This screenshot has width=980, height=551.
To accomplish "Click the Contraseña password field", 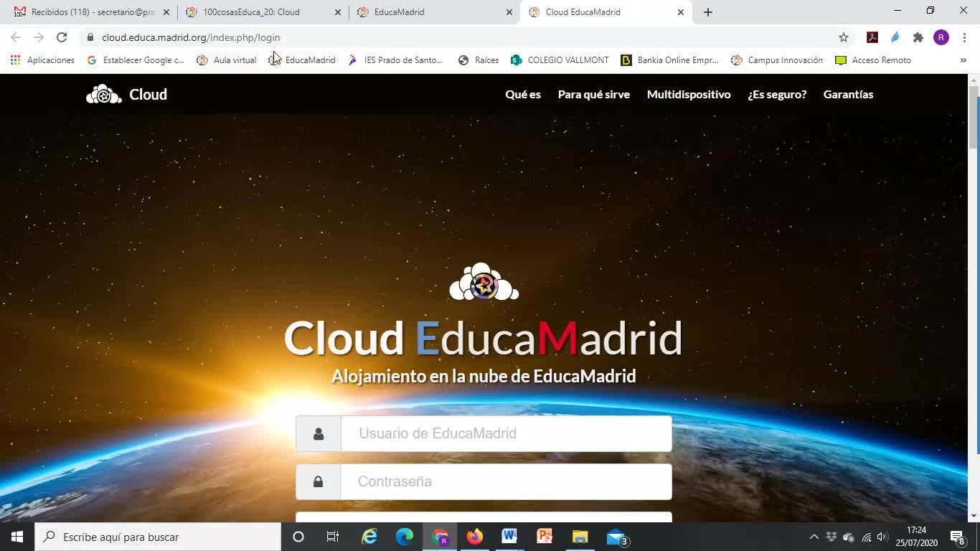I will (507, 481).
